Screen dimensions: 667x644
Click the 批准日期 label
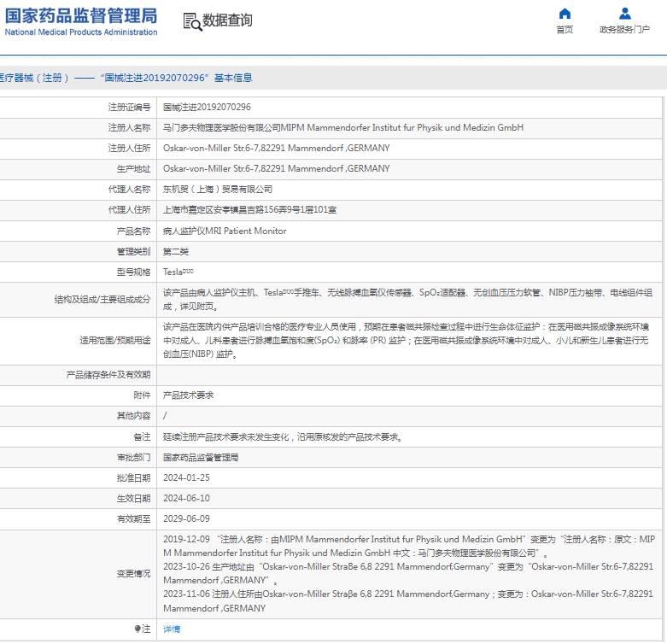click(133, 478)
